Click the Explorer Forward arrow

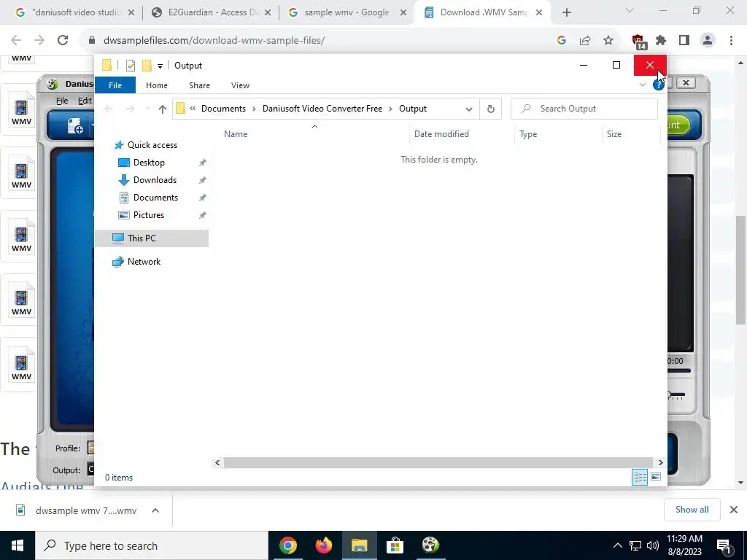click(130, 109)
